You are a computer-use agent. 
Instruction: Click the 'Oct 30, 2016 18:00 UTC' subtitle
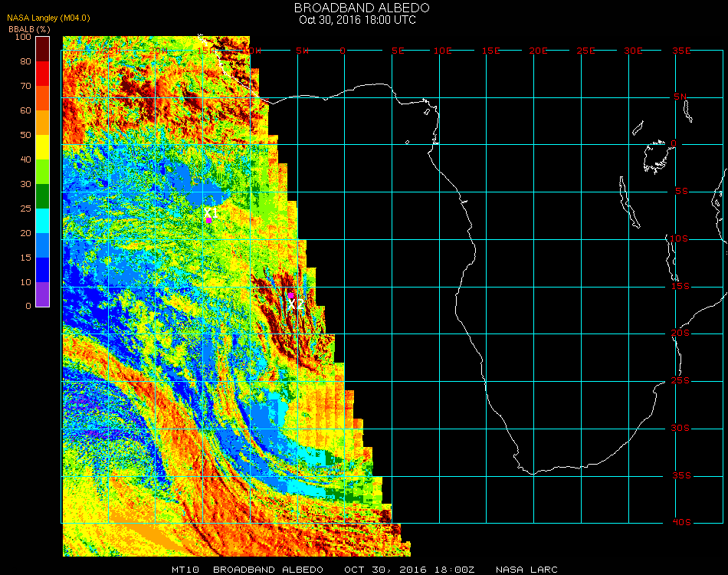pyautogui.click(x=357, y=20)
